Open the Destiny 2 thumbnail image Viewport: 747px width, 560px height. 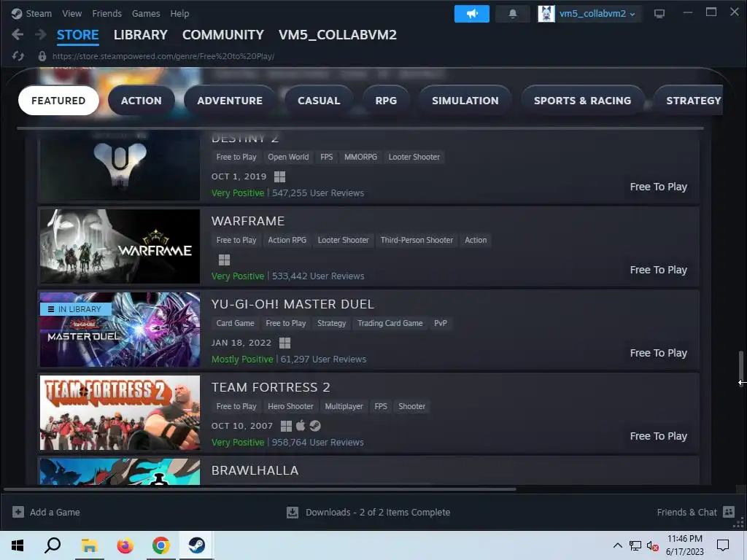click(x=120, y=166)
